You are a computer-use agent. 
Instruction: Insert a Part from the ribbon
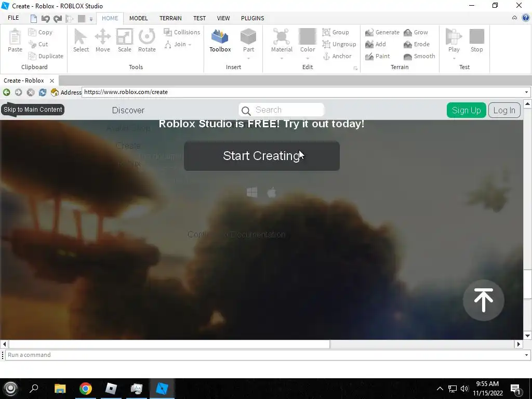point(248,41)
